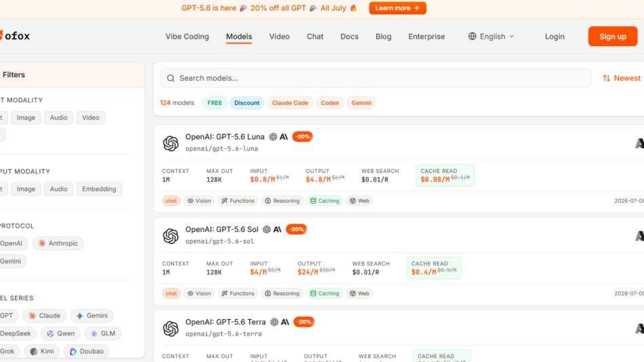Click the openai/gpt-5.6-sol model ID
Viewport: 644px width, 362px height.
coord(220,241)
